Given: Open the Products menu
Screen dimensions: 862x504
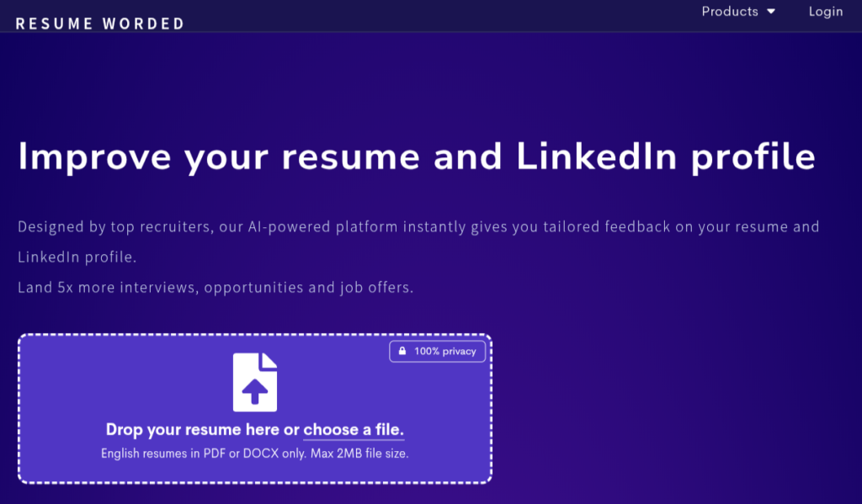Looking at the screenshot, I should coord(737,12).
